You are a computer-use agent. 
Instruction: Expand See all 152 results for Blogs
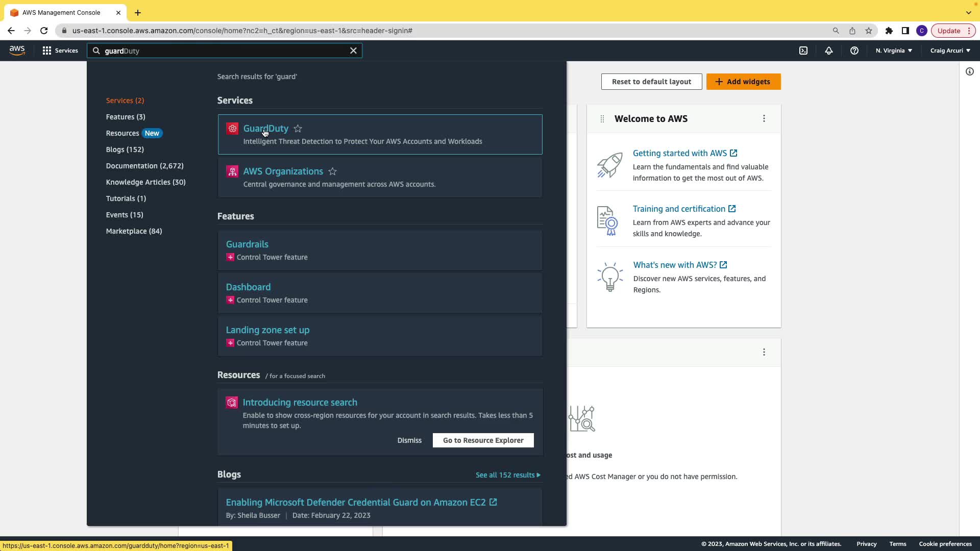pos(507,475)
